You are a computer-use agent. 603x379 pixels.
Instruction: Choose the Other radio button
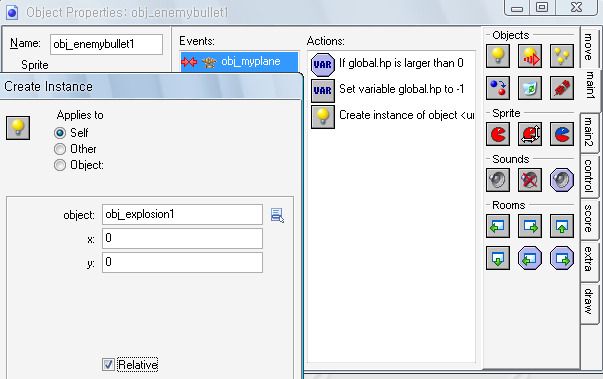click(x=60, y=149)
